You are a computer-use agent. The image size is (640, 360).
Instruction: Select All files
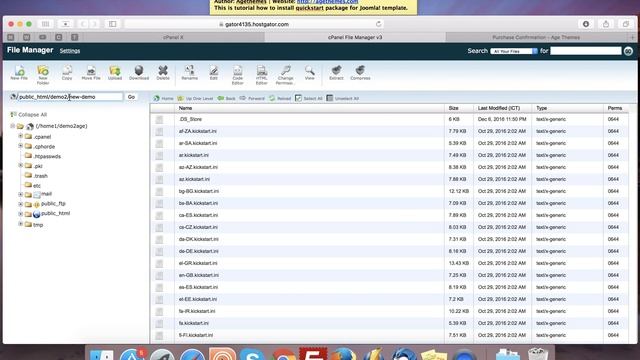pyautogui.click(x=309, y=98)
